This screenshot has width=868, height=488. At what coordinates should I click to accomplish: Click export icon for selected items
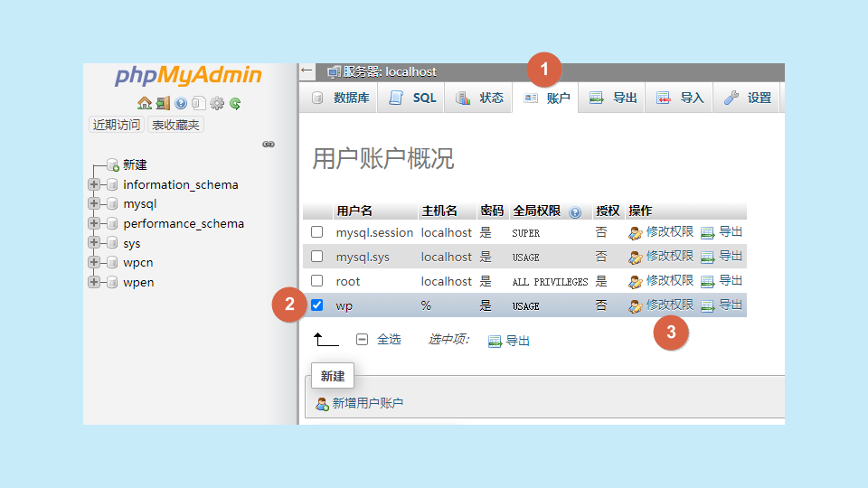coord(495,342)
